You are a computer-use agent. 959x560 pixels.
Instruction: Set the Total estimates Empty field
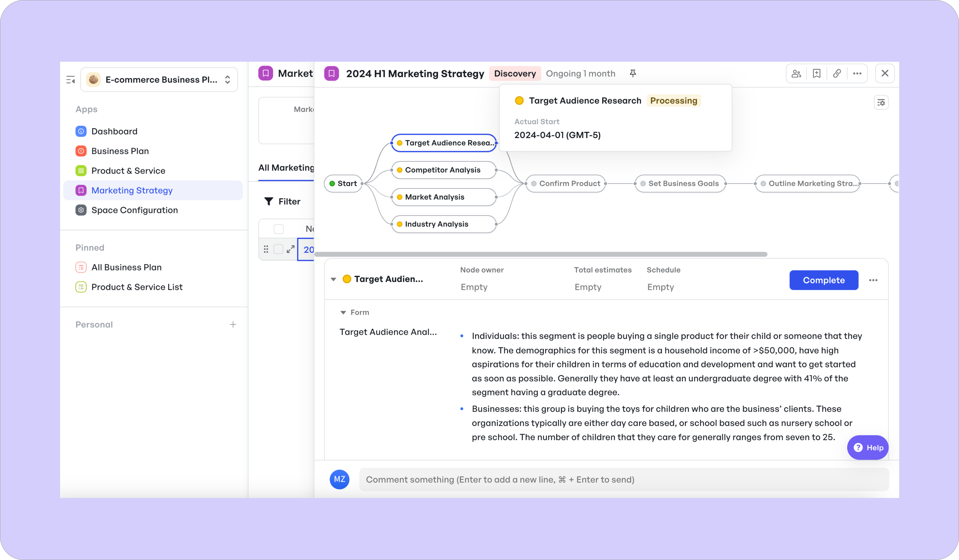click(588, 287)
